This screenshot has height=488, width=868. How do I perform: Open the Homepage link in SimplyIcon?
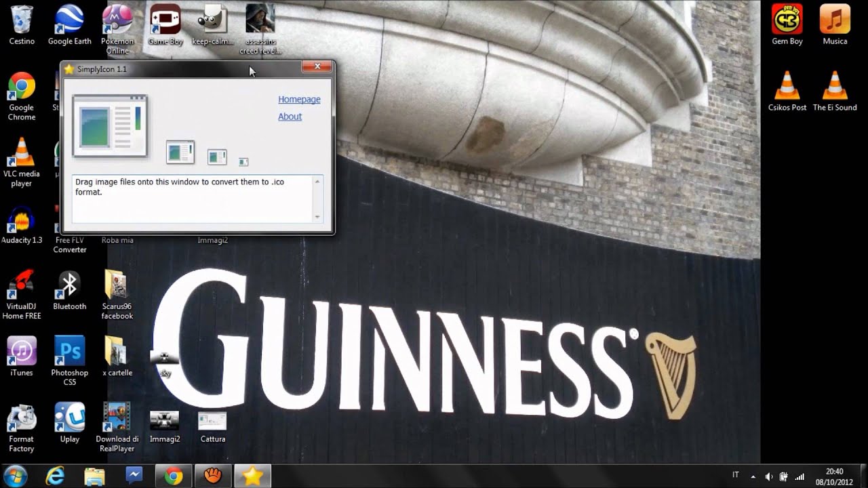[x=299, y=100]
